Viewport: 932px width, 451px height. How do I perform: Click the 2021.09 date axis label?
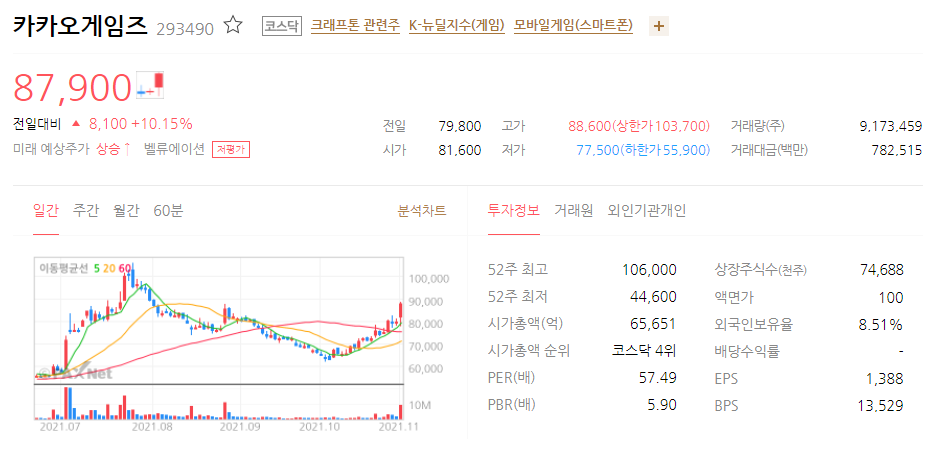click(240, 426)
